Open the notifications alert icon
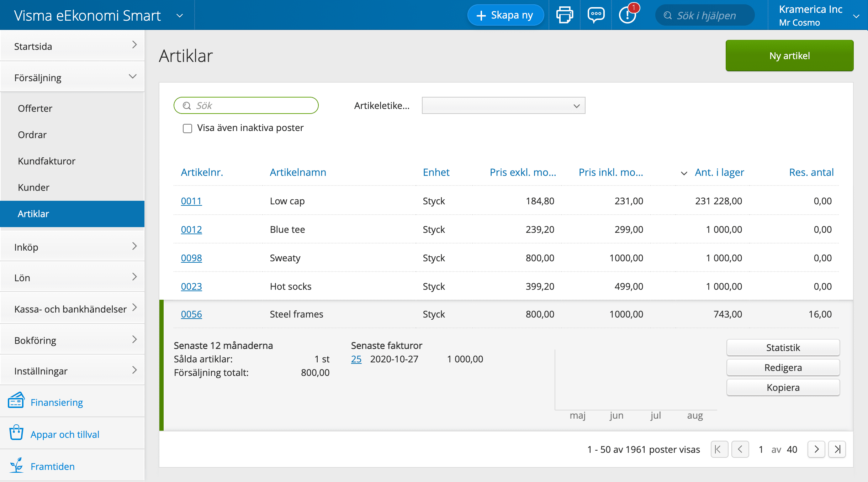The height and width of the screenshot is (482, 868). coord(627,15)
